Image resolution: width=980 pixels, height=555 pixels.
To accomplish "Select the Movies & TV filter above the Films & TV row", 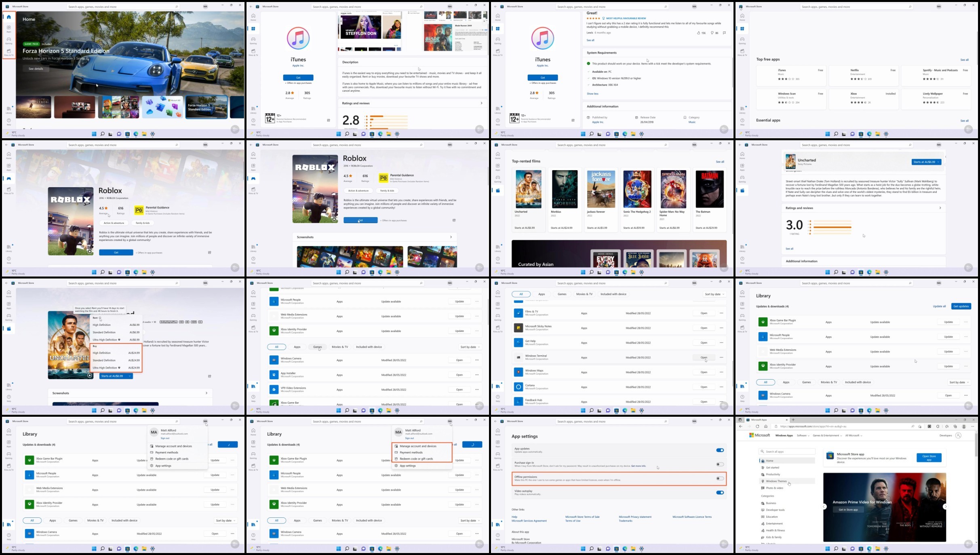I will tap(584, 294).
